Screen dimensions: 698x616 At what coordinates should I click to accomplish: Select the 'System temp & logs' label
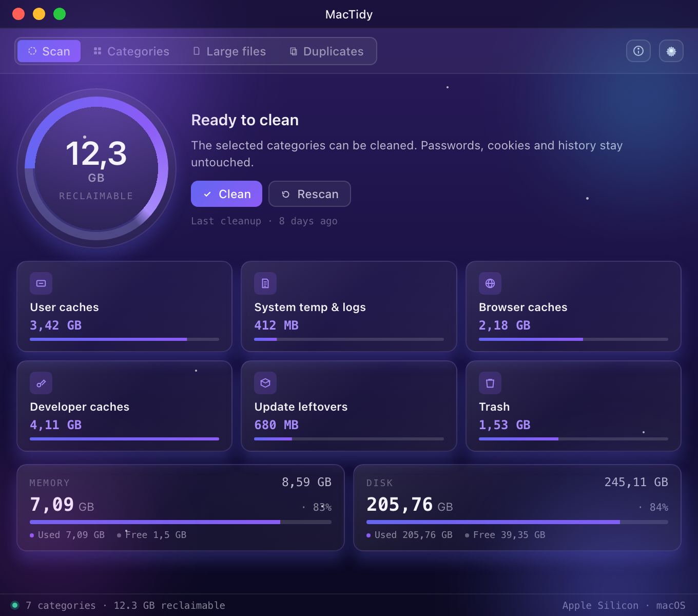tap(310, 307)
